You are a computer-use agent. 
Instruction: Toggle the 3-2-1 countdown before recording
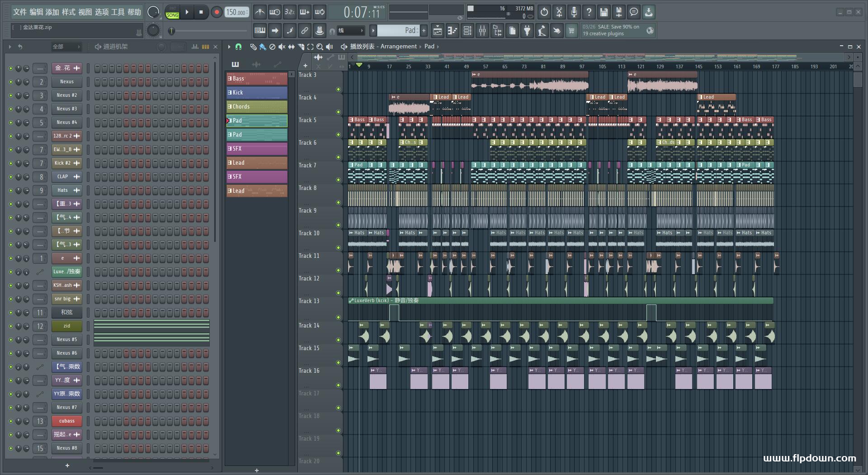click(x=290, y=12)
